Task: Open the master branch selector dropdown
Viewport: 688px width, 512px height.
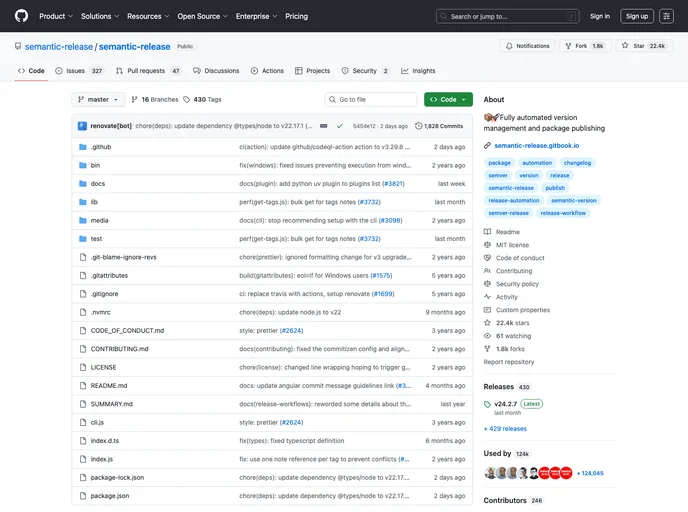Action: coord(98,100)
